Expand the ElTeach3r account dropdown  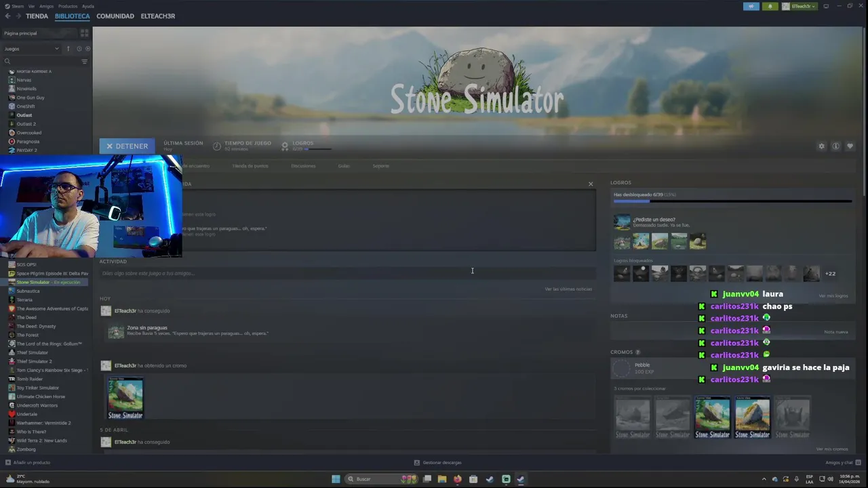pos(799,6)
